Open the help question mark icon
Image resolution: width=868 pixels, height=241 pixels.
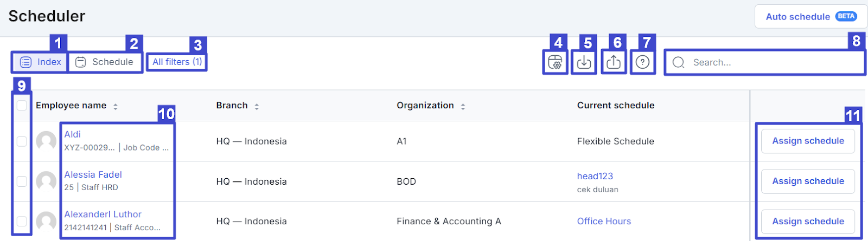coord(643,62)
